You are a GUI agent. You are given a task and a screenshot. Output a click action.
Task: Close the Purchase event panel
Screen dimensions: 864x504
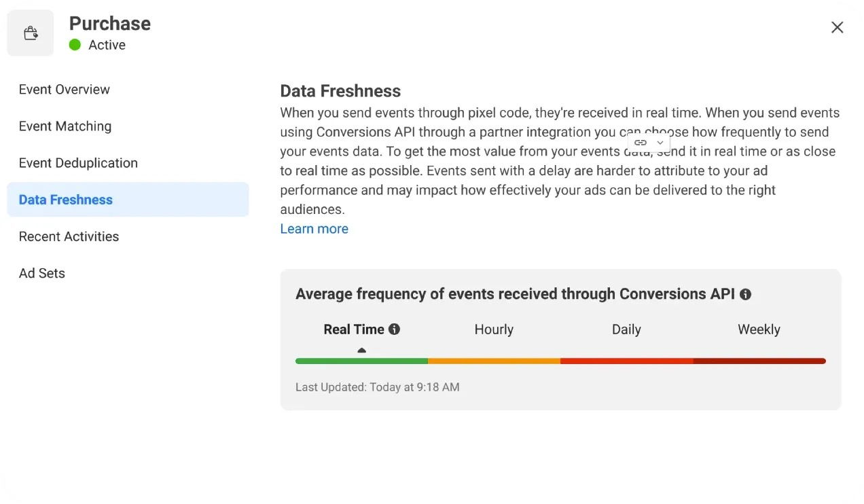pos(837,27)
